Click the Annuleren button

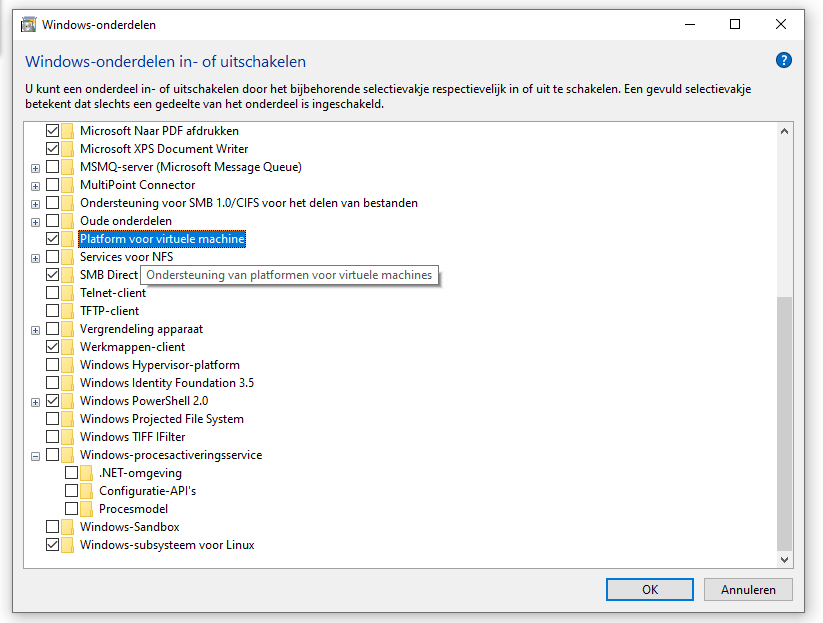[748, 589]
